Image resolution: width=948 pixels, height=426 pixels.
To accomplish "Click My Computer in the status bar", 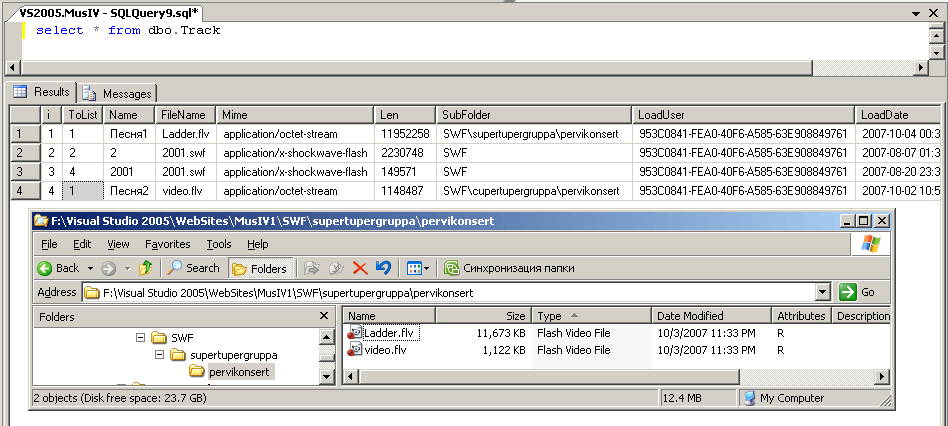I will tap(791, 398).
